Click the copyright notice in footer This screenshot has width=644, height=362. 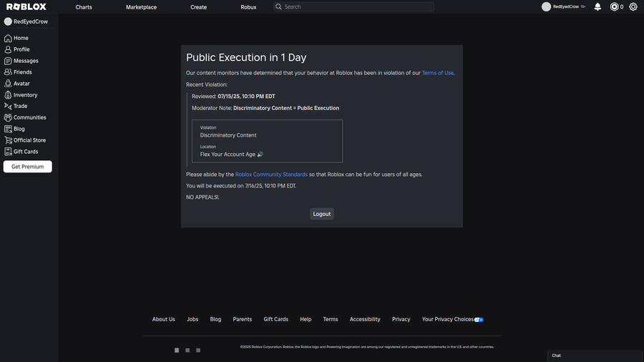[x=367, y=347]
